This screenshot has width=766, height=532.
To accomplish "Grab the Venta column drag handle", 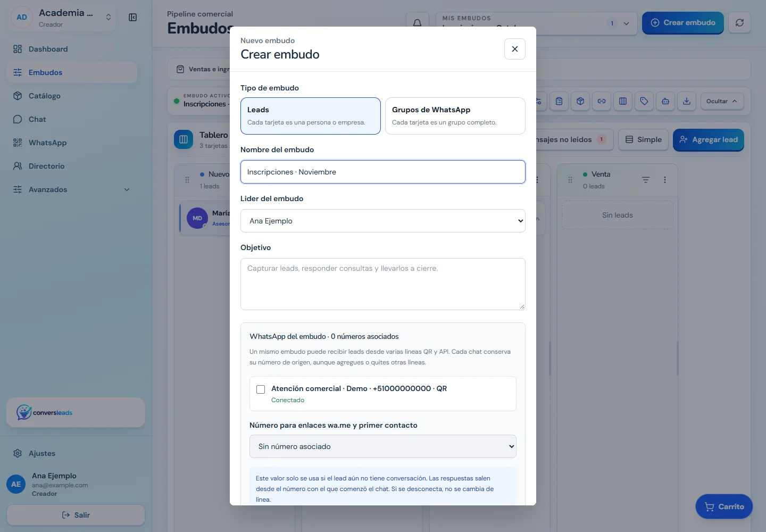I will pos(570,180).
